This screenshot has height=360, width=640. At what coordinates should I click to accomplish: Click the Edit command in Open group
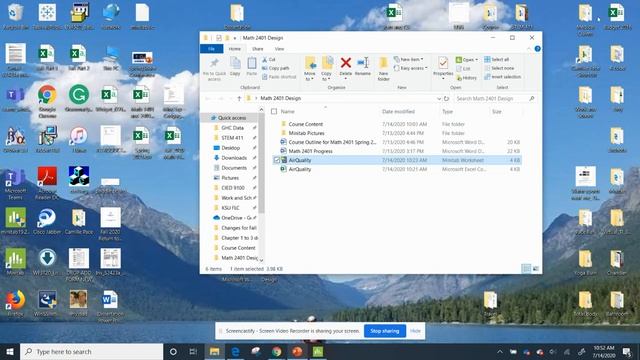click(x=463, y=69)
